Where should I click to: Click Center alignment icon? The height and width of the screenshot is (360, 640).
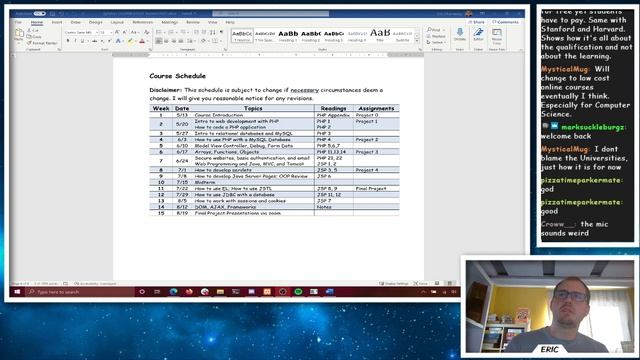(166, 41)
